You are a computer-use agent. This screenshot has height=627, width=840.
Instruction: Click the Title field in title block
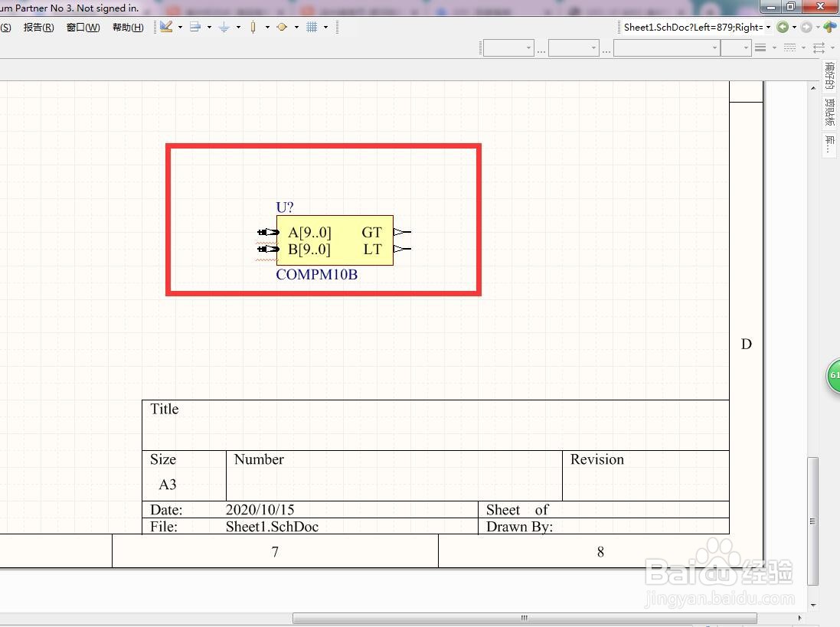coord(436,425)
